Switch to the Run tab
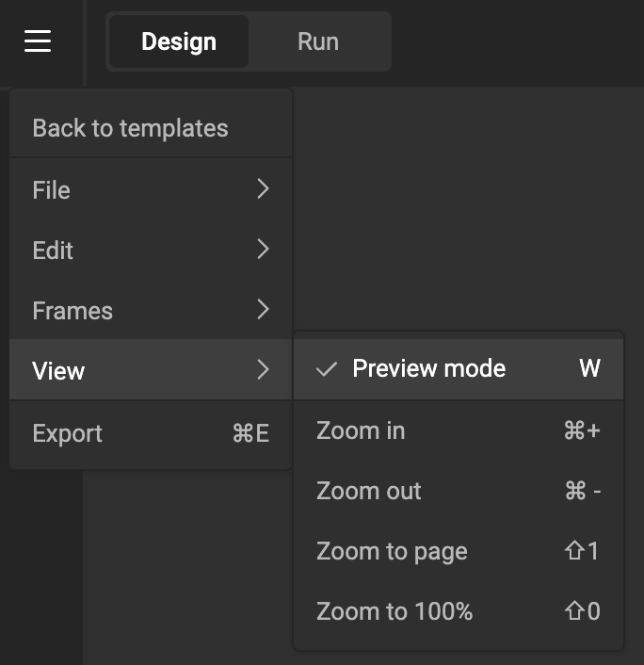This screenshot has width=644, height=665. coord(318,41)
